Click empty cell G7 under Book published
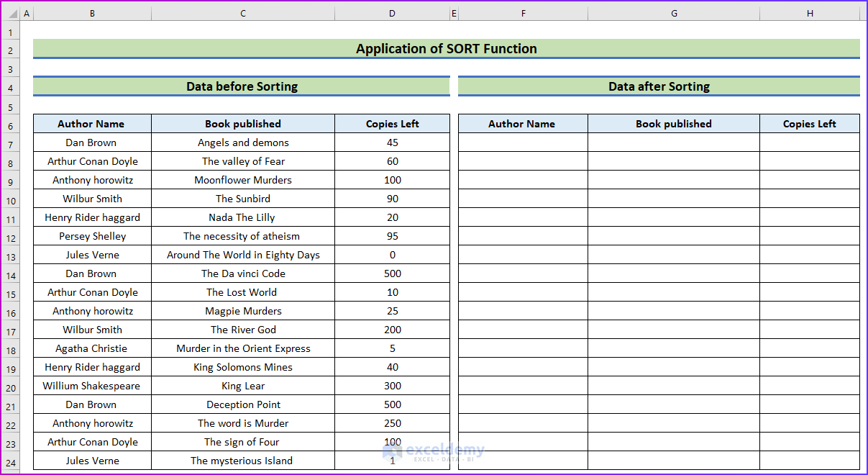The image size is (868, 475). 674,142
